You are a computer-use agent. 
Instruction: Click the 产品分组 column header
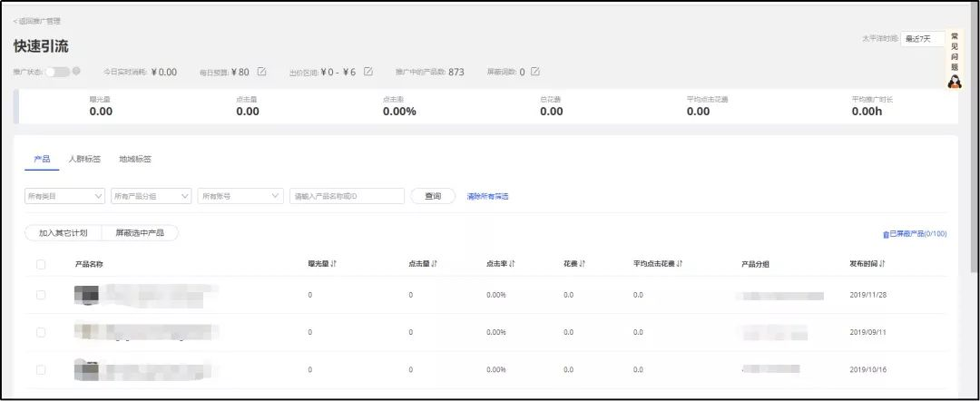(755, 264)
